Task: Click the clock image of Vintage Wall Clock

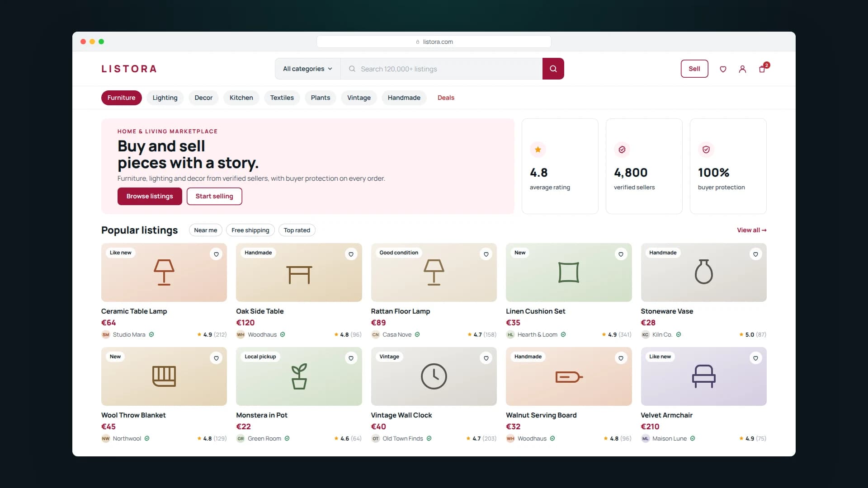Action: point(434,376)
